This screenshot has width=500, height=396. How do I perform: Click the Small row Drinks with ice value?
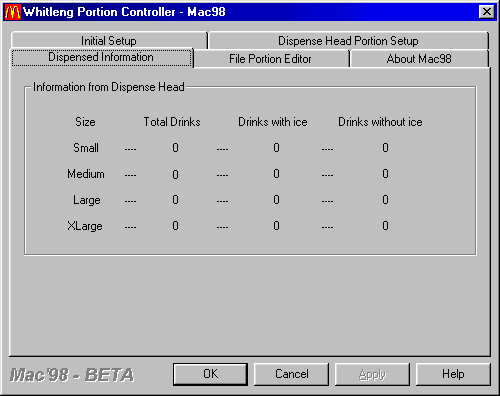[x=276, y=148]
